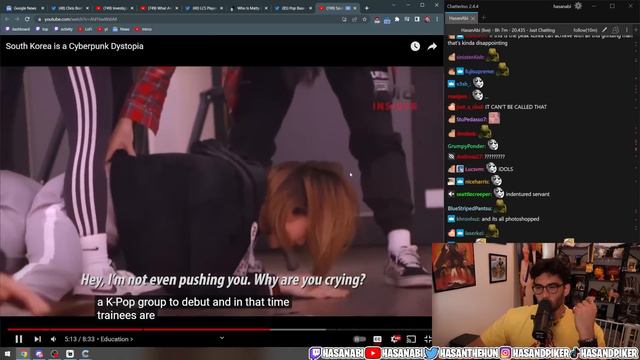Click the 'indentured servant' chat message
The image size is (640, 360).
click(x=527, y=194)
